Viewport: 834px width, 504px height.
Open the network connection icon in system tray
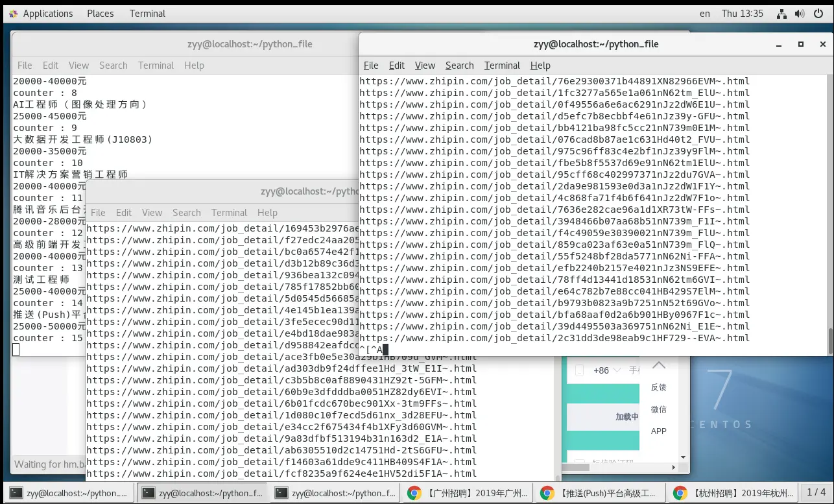pos(782,13)
